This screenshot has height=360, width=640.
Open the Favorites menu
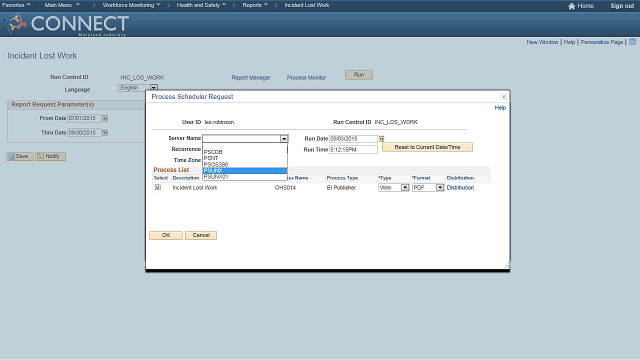16,5
